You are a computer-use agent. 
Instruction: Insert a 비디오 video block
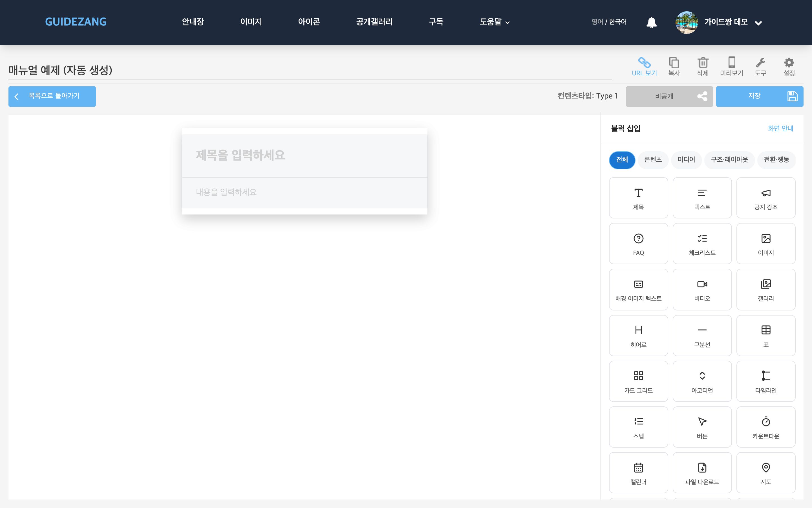[702, 289]
